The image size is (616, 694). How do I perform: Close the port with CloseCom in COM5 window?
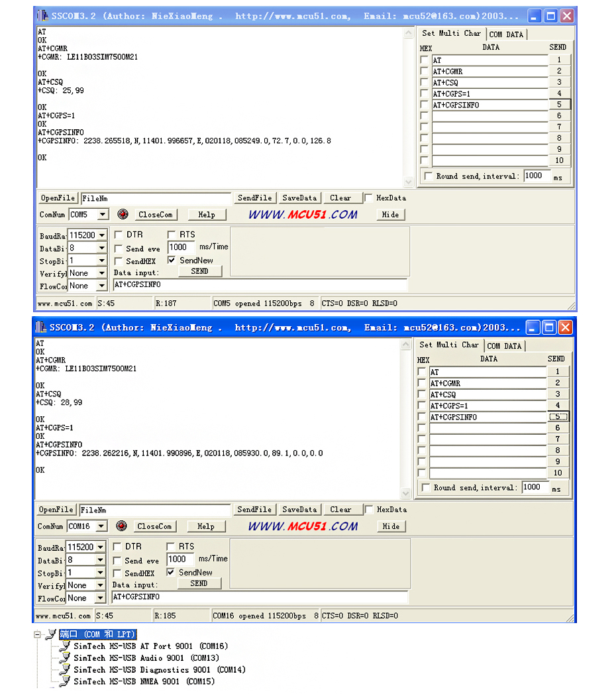[155, 215]
